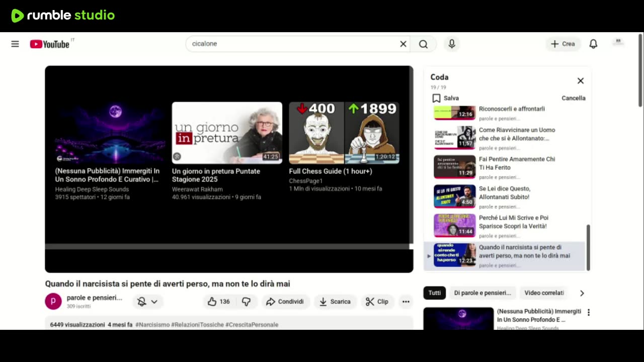Click the endscreen Healing Deep Sleep Sounds channel name
Screen dimensions: 644x362
(92, 190)
